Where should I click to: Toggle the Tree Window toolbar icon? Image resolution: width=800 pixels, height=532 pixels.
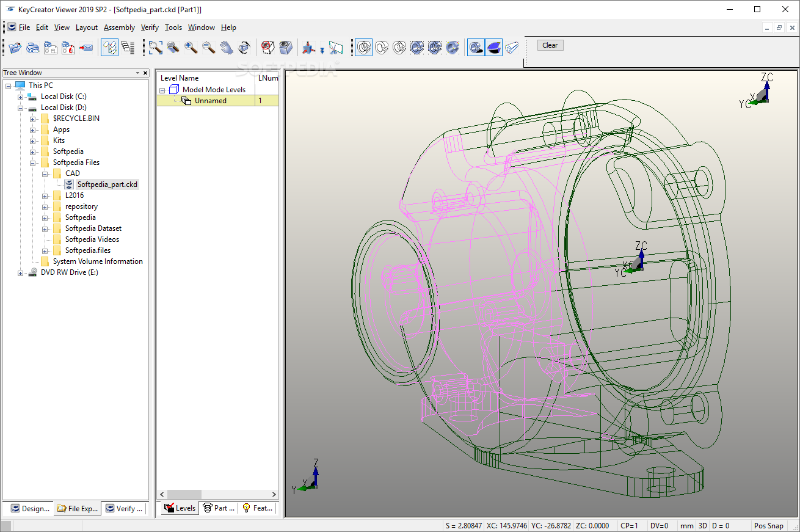[x=109, y=48]
